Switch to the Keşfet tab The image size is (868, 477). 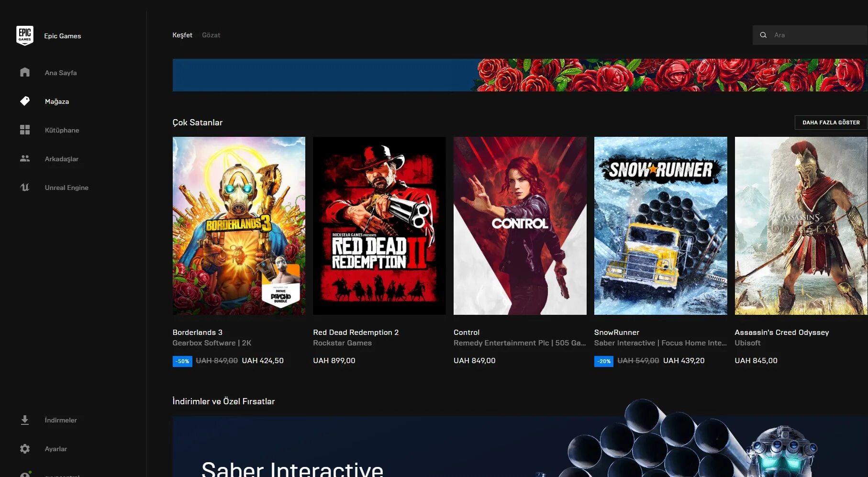click(182, 35)
